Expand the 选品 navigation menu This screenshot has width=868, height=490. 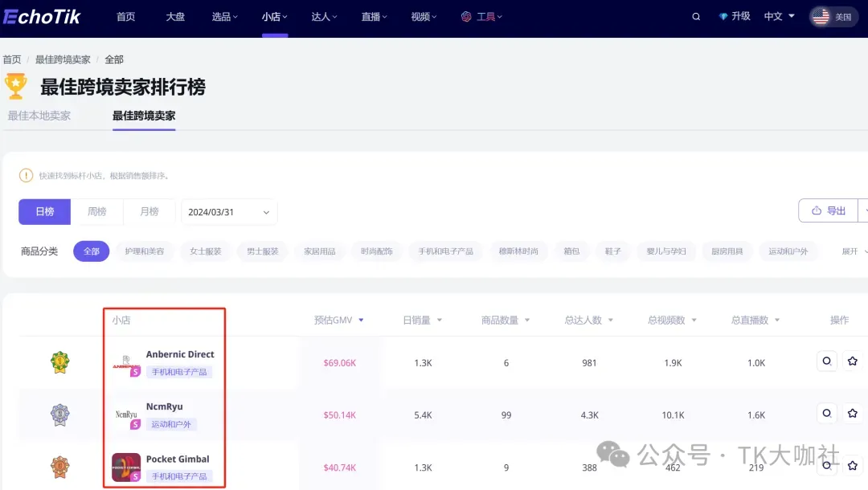point(224,17)
